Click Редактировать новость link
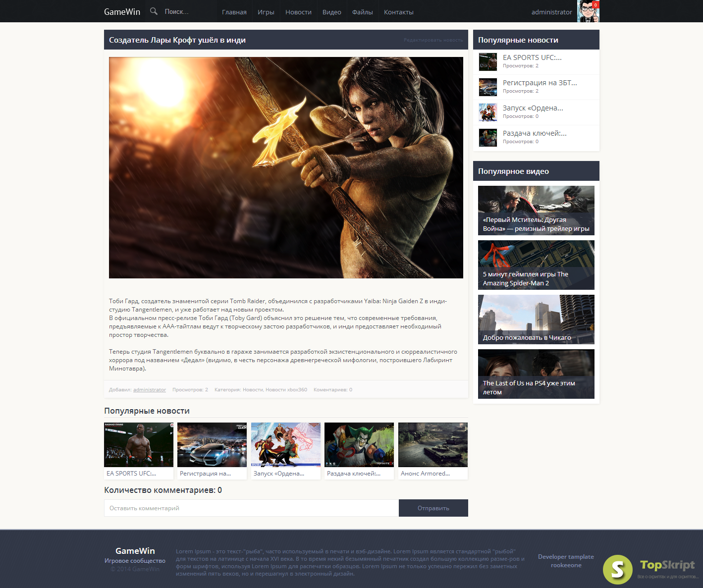Viewport: 703px width, 588px height. [433, 40]
